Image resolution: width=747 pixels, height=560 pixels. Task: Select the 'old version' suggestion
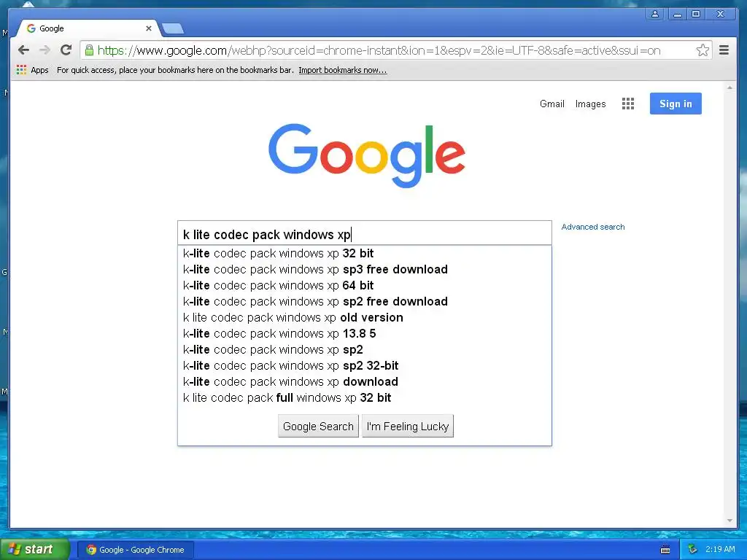pyautogui.click(x=365, y=318)
